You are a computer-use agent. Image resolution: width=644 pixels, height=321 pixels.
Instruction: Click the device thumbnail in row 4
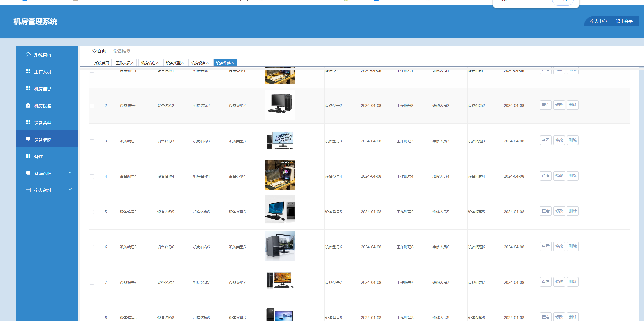[x=280, y=175]
